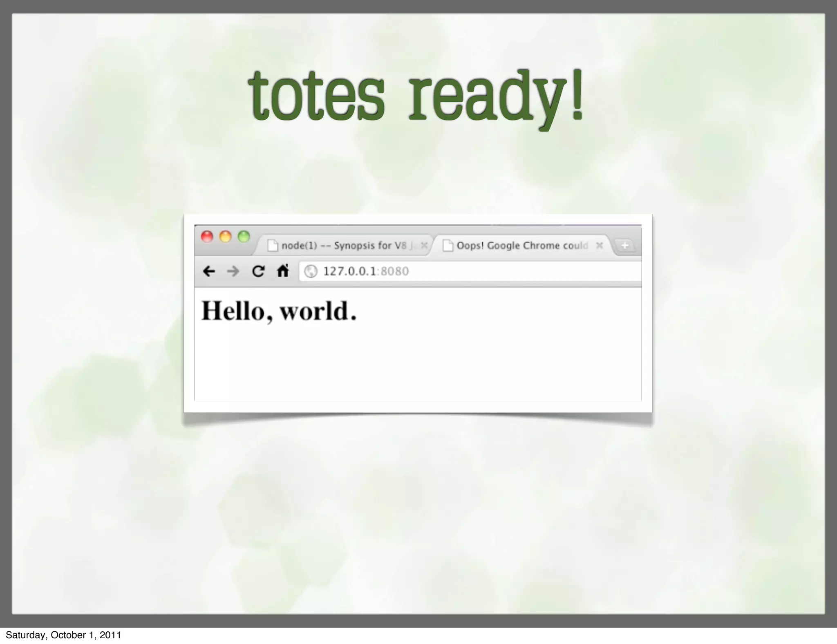
Task: Click the green zoom window button
Action: pyautogui.click(x=244, y=237)
